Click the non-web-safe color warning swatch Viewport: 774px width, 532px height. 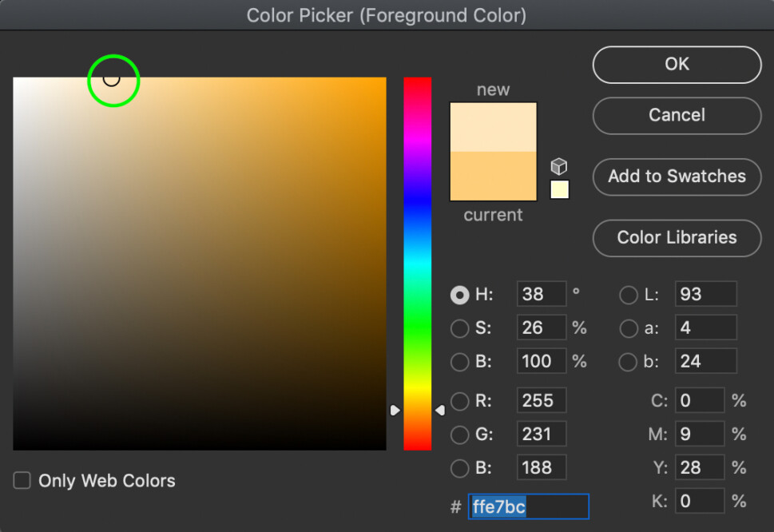559,189
